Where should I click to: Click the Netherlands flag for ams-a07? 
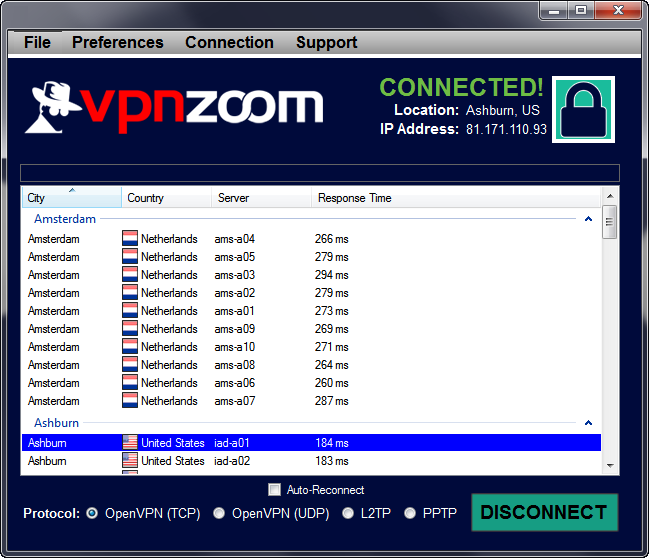point(130,401)
